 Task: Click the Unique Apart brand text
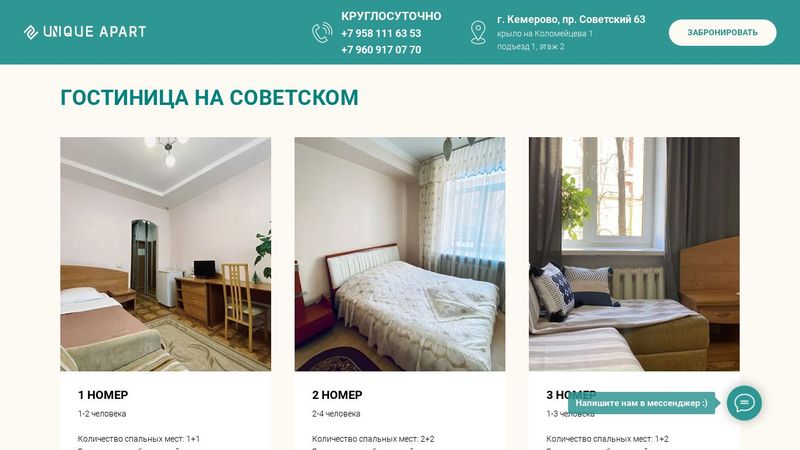[94, 32]
